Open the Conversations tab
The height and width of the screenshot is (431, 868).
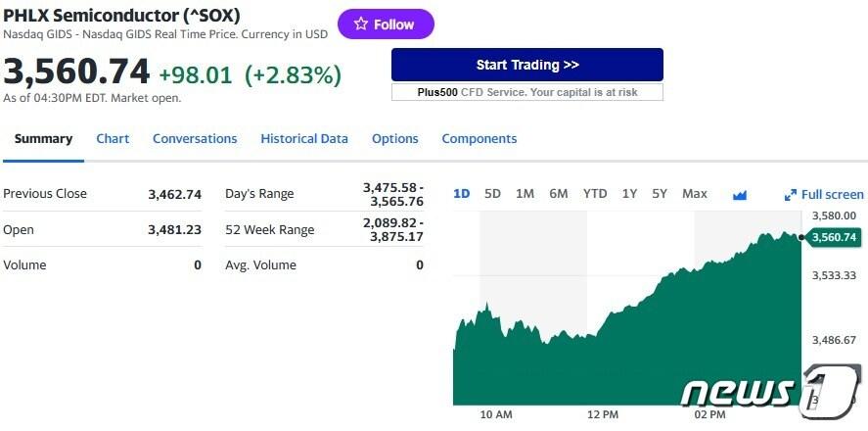click(x=195, y=139)
